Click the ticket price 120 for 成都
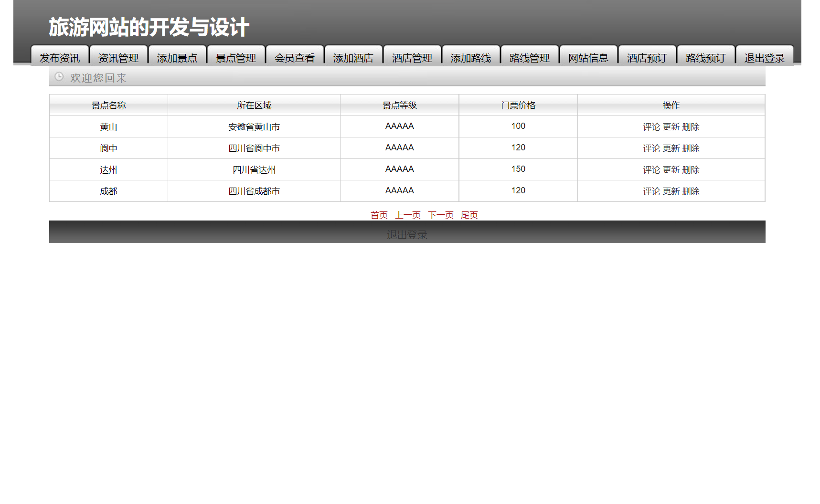Image resolution: width=820 pixels, height=504 pixels. pyautogui.click(x=518, y=191)
